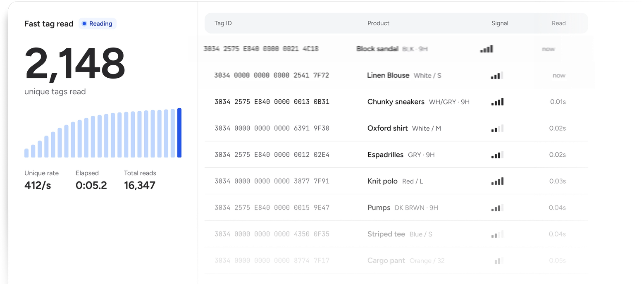Click the White / S variant for Linen Blouse
The width and height of the screenshot is (644, 284).
click(427, 75)
